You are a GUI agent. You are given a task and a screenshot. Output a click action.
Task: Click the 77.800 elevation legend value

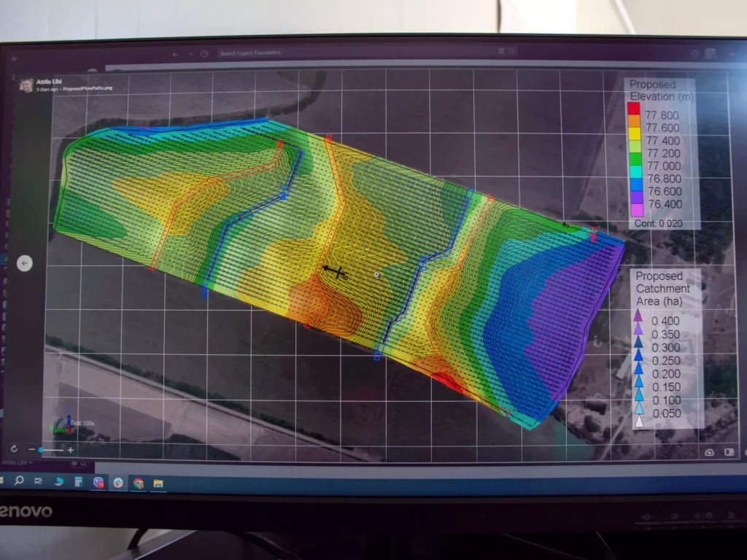tap(662, 115)
